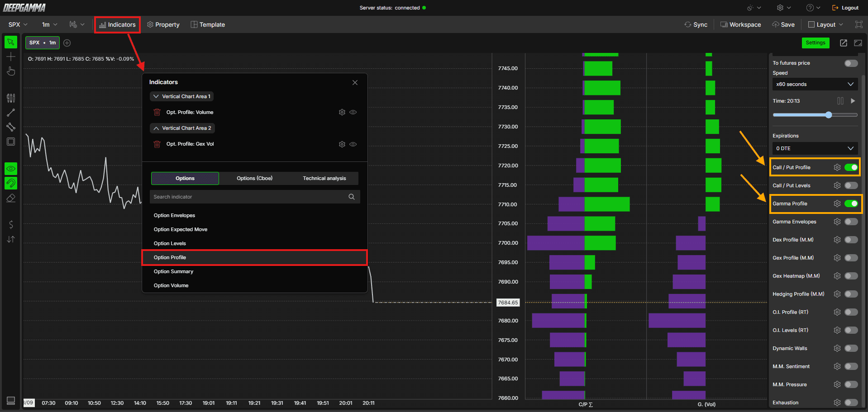Open the Speed x60 seconds dropdown
The width and height of the screenshot is (868, 412).
coord(815,84)
